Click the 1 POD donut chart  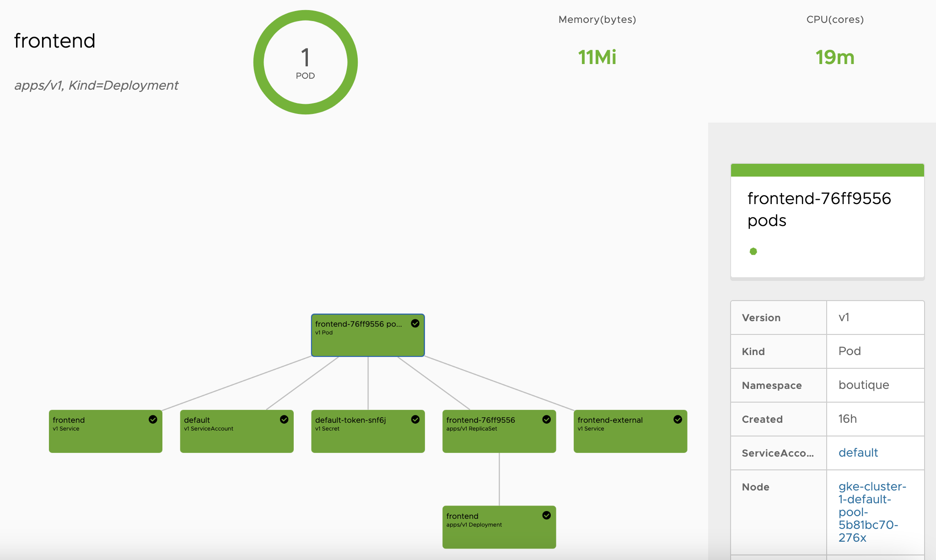click(305, 62)
